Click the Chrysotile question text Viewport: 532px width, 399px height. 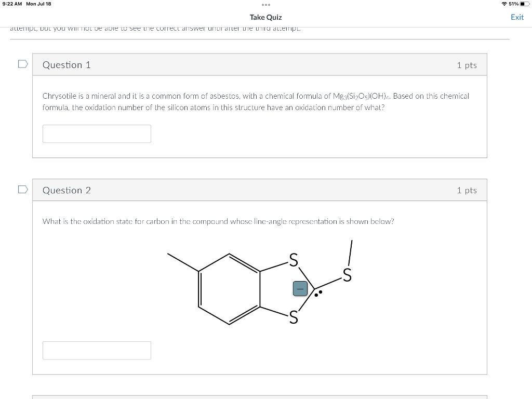point(256,102)
